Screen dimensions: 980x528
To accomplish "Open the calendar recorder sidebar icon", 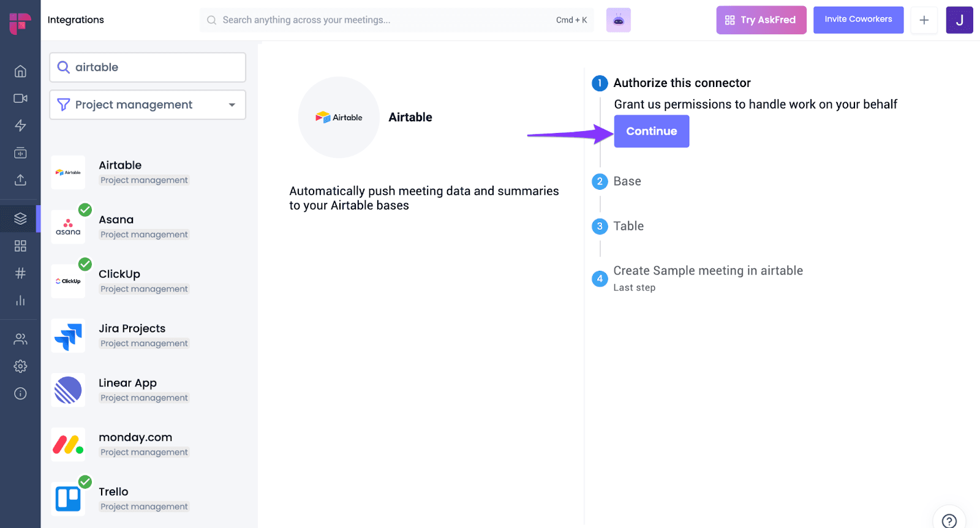I will [20, 153].
